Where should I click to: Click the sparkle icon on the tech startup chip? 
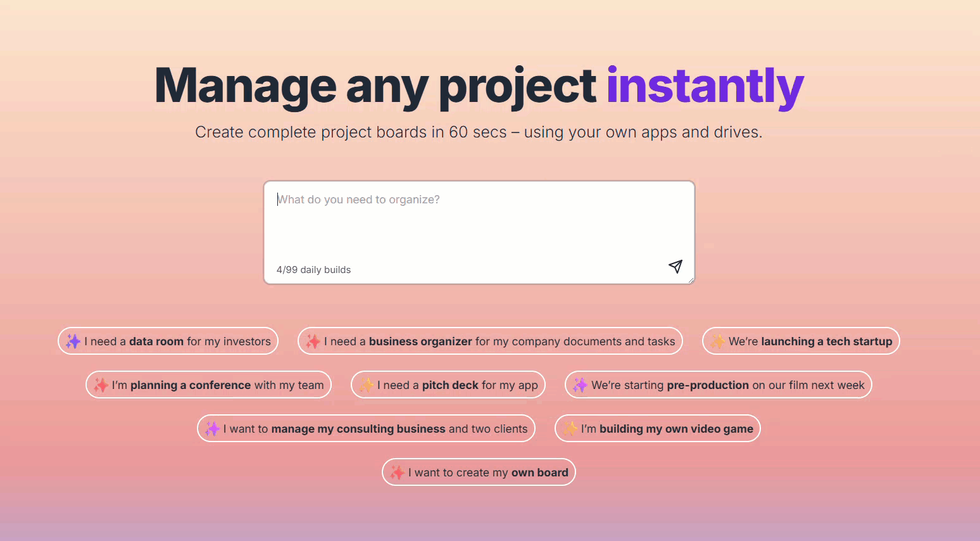[717, 341]
